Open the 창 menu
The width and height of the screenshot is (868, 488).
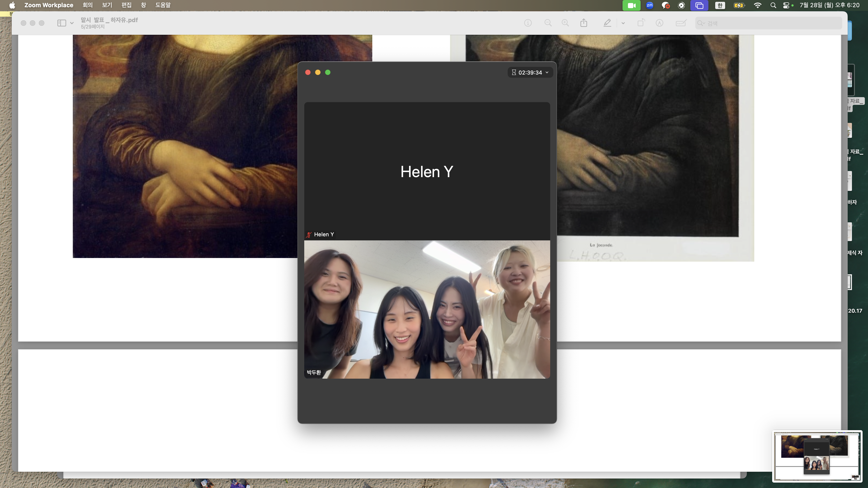pos(144,5)
